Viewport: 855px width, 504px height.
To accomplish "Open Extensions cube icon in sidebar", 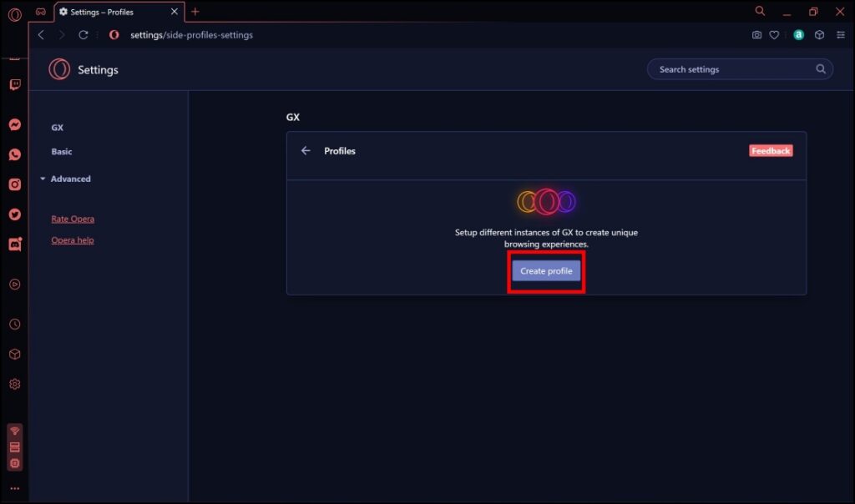I will click(15, 354).
